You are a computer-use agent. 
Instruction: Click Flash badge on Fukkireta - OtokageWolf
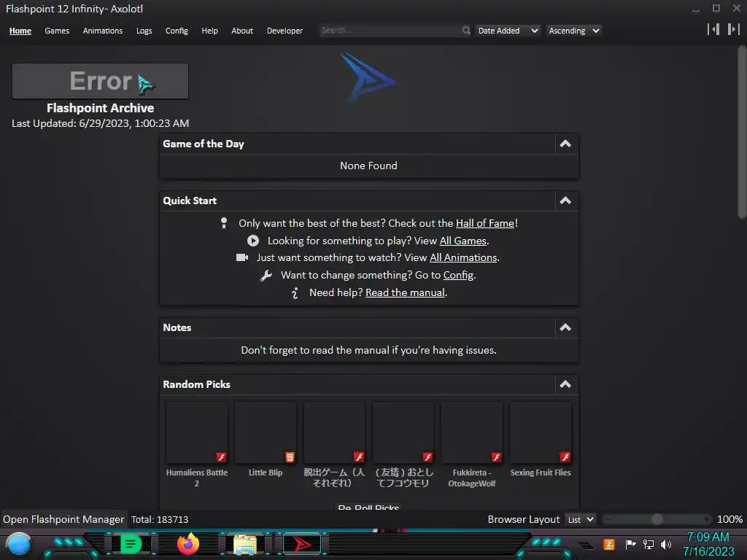click(x=496, y=457)
